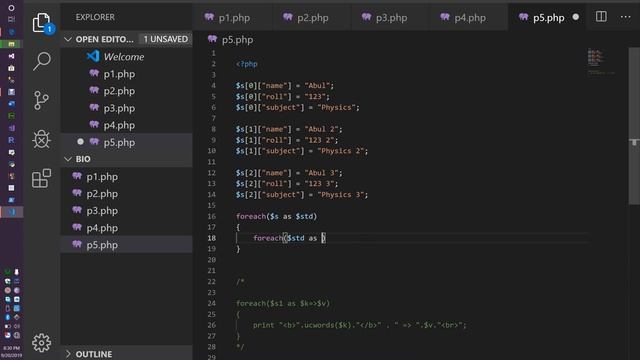This screenshot has height=360, width=640.
Task: Click the print statement on line 26
Action: click(359, 325)
